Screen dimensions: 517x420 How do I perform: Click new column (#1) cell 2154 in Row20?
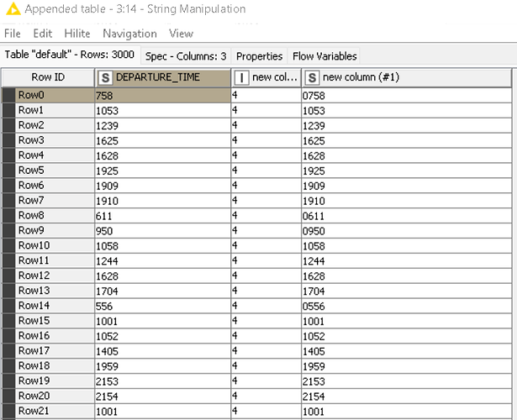coord(406,396)
